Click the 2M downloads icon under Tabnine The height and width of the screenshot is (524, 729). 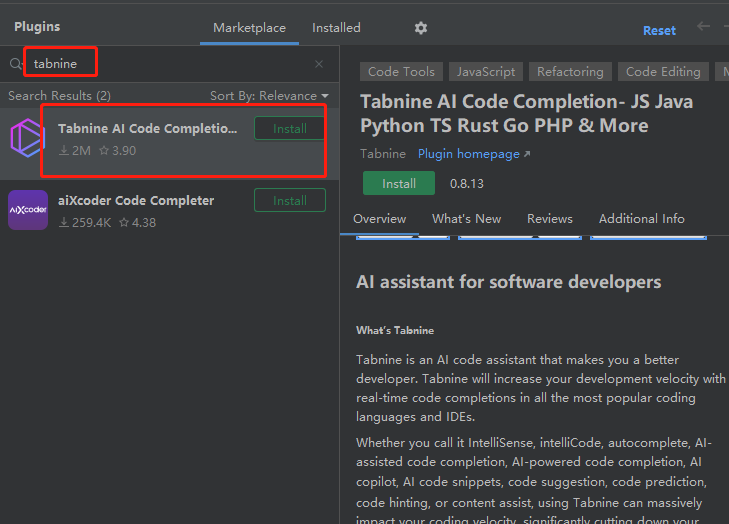pos(64,151)
